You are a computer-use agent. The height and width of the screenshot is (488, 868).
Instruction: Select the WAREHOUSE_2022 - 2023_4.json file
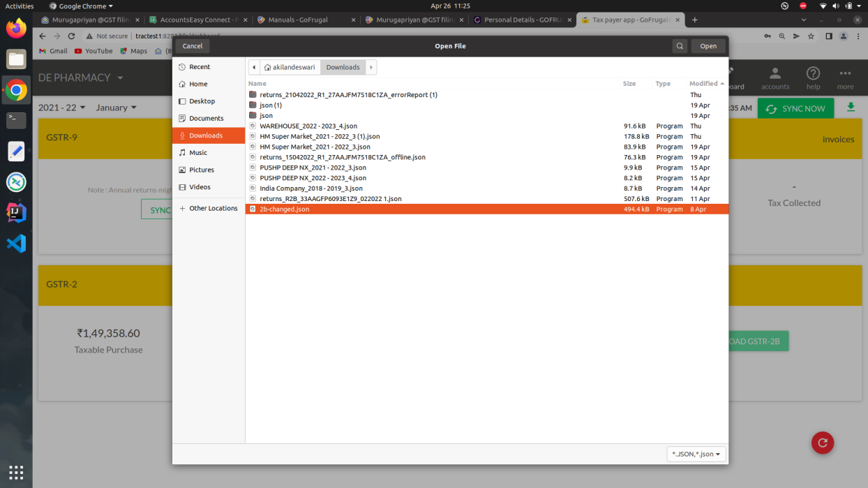tap(487, 126)
